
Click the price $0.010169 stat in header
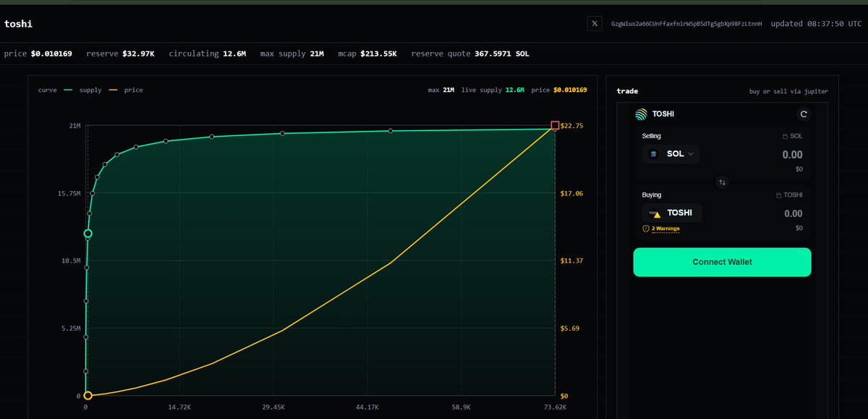(x=38, y=54)
